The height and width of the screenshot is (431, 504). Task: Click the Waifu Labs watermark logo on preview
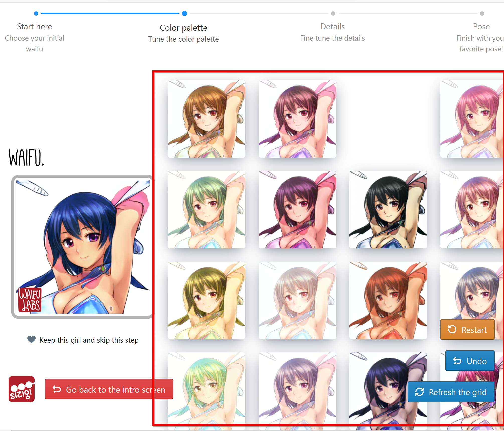(30, 299)
